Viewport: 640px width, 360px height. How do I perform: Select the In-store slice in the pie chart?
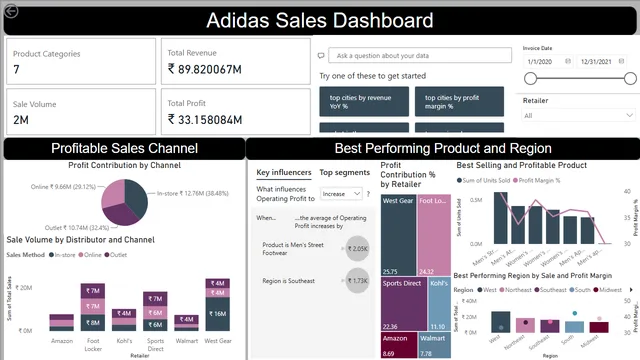pyautogui.click(x=137, y=199)
